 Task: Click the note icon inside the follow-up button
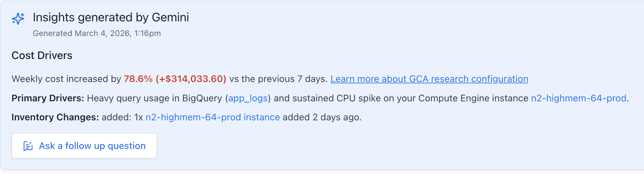28,146
